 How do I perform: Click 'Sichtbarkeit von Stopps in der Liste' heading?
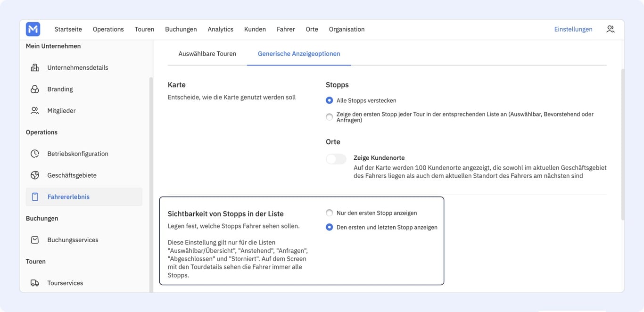point(226,214)
